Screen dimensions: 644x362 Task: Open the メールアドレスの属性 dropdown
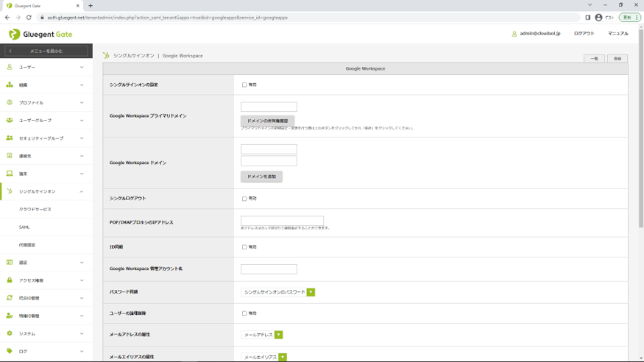pos(261,335)
